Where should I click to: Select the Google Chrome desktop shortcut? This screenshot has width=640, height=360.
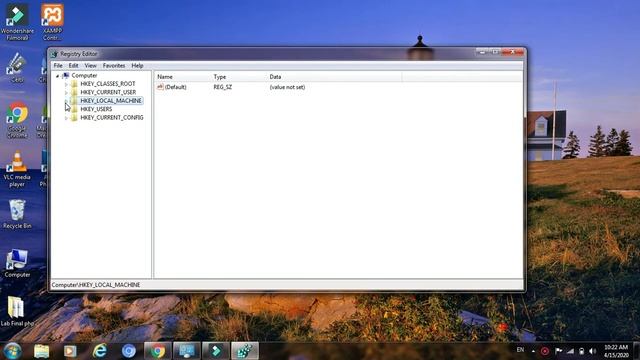[17, 120]
